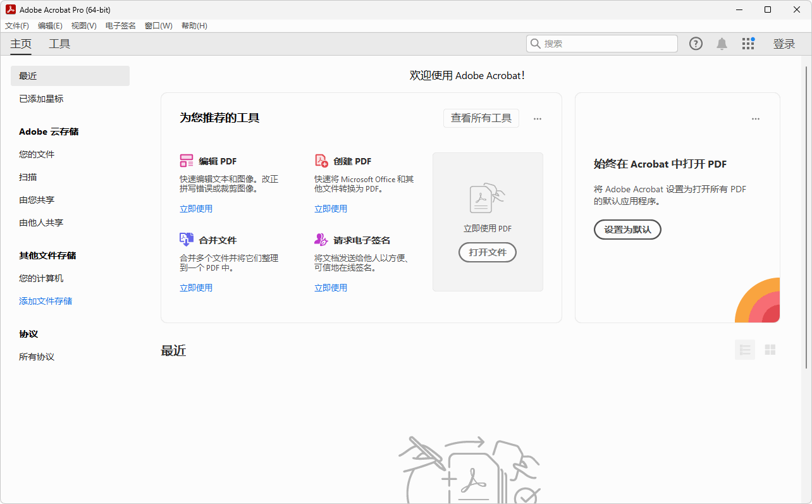Select 已添加星标 in the sidebar

click(41, 99)
